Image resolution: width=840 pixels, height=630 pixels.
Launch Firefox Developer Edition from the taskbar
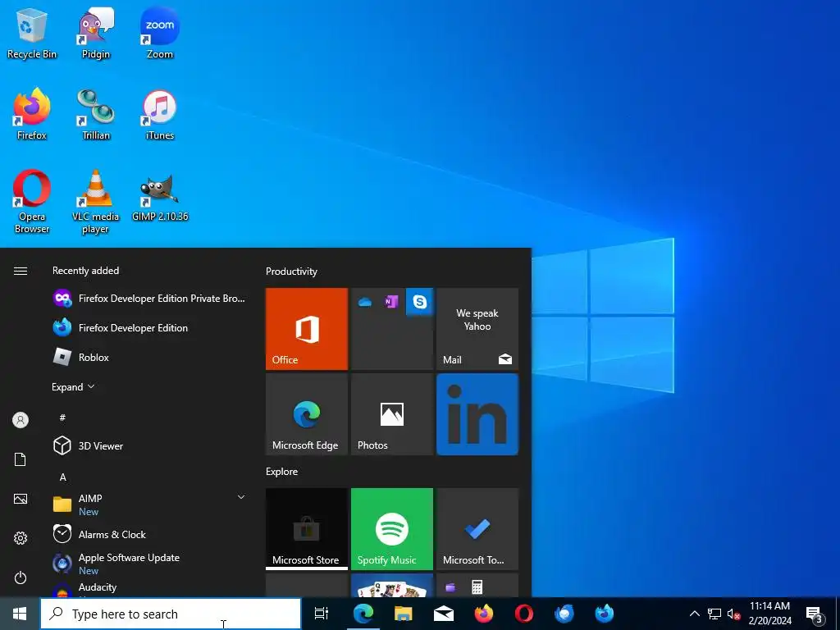[x=605, y=614]
